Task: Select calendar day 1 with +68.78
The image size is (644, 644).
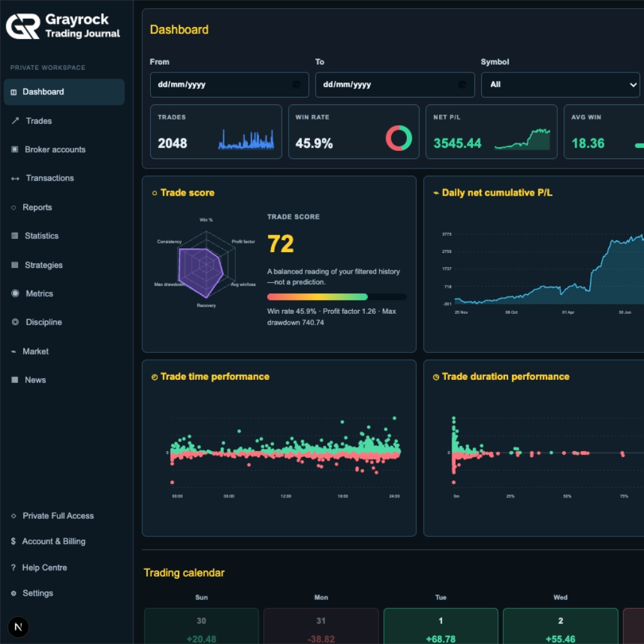Action: point(441,626)
